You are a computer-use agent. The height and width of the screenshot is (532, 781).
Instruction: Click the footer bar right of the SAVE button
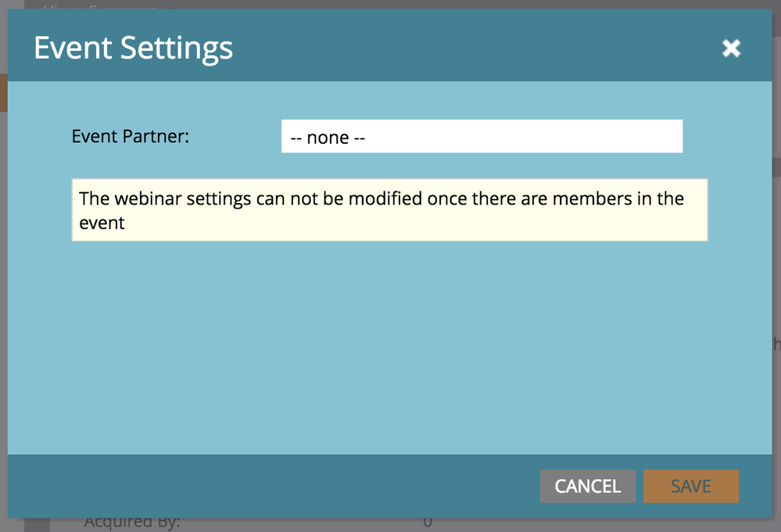click(755, 486)
